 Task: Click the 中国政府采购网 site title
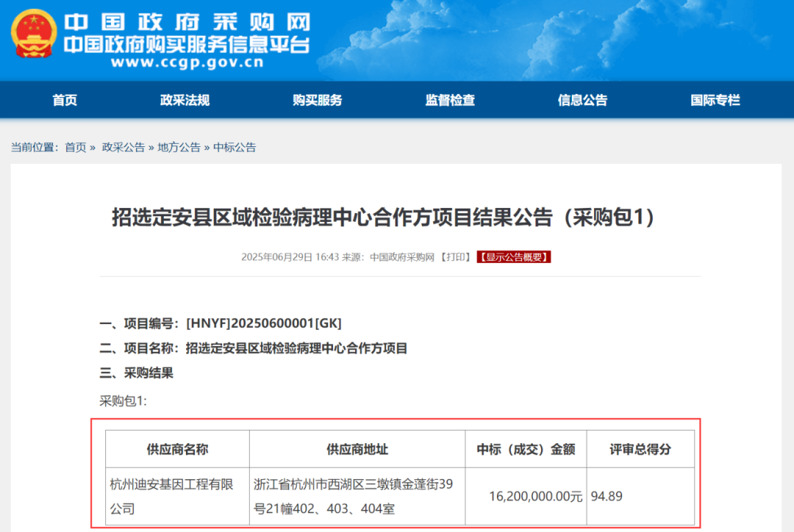[187, 22]
